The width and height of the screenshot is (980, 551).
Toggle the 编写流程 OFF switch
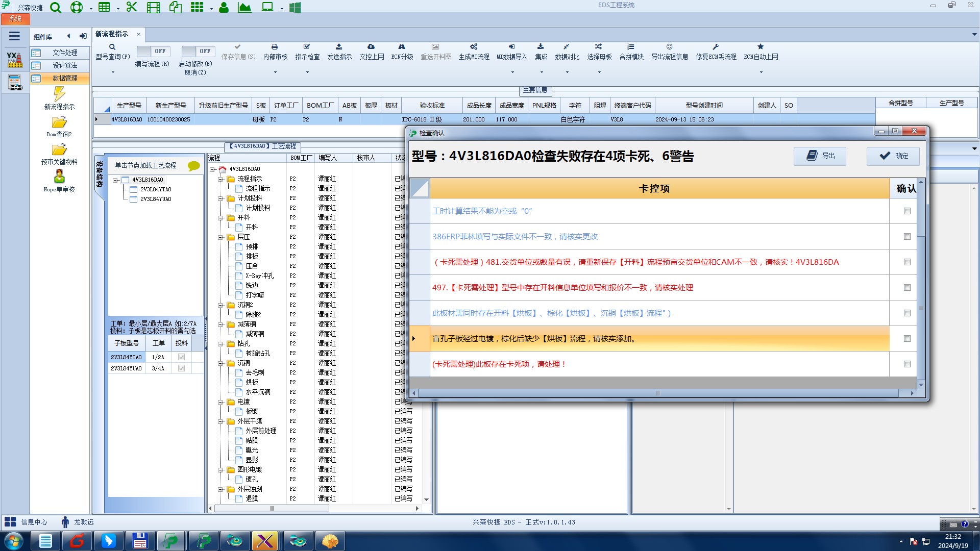tap(153, 52)
